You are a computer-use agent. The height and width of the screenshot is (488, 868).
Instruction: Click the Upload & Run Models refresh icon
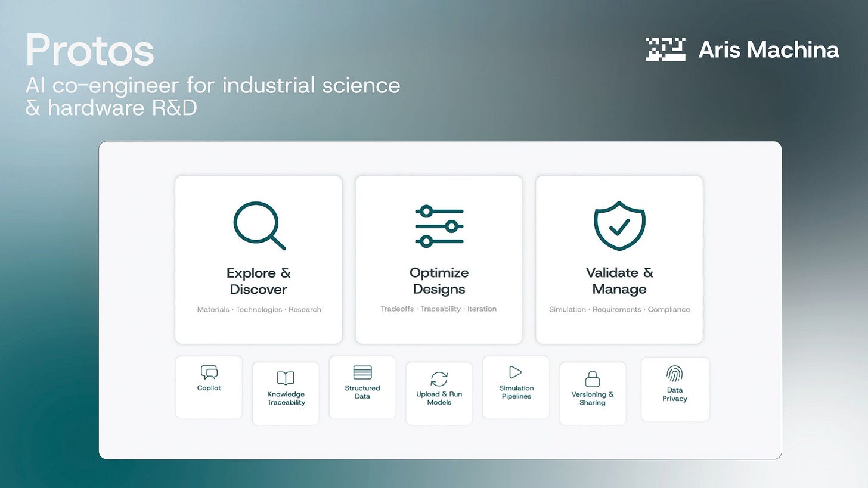(439, 379)
